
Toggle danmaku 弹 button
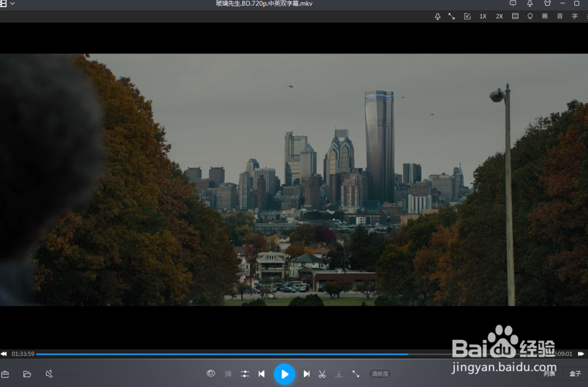tap(228, 374)
